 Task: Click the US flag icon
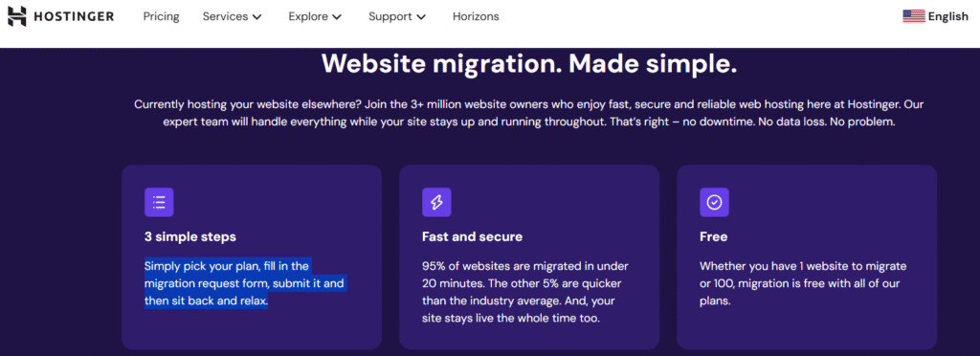tap(914, 17)
